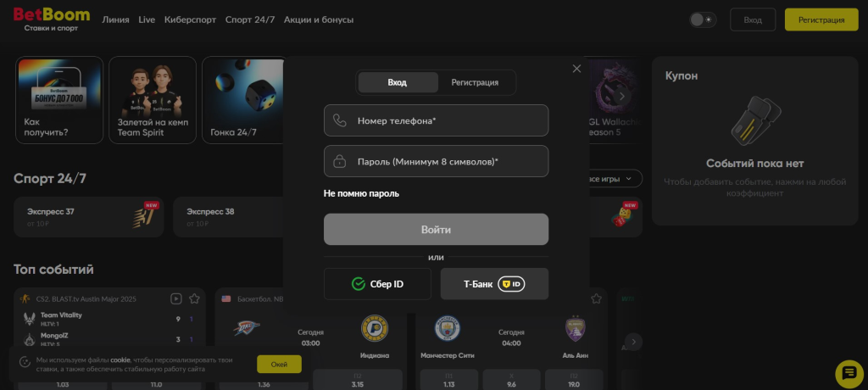The height and width of the screenshot is (390, 868).
Task: Favorite the Manchester City match with the star
Action: (596, 298)
